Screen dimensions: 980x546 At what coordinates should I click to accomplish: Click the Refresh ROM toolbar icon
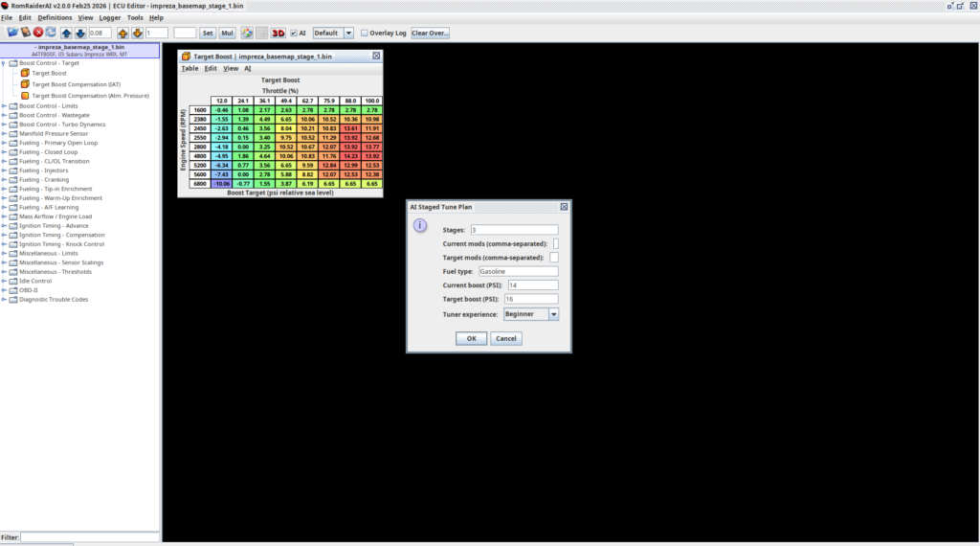tap(51, 33)
